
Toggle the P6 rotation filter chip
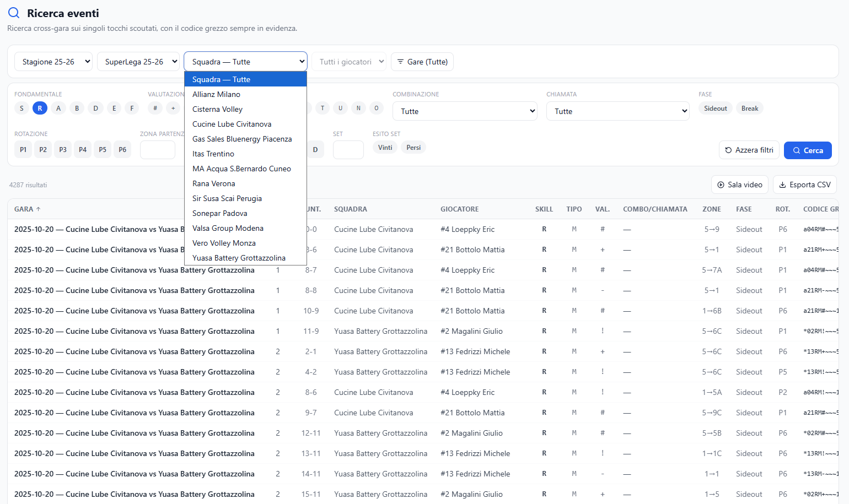point(122,150)
